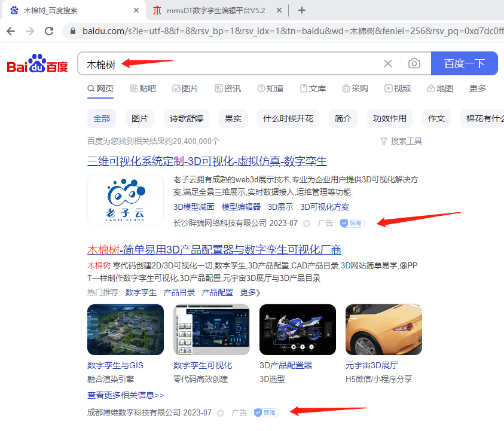Open the 模型编辑器 sublink
This screenshot has width=504, height=431.
[x=241, y=207]
